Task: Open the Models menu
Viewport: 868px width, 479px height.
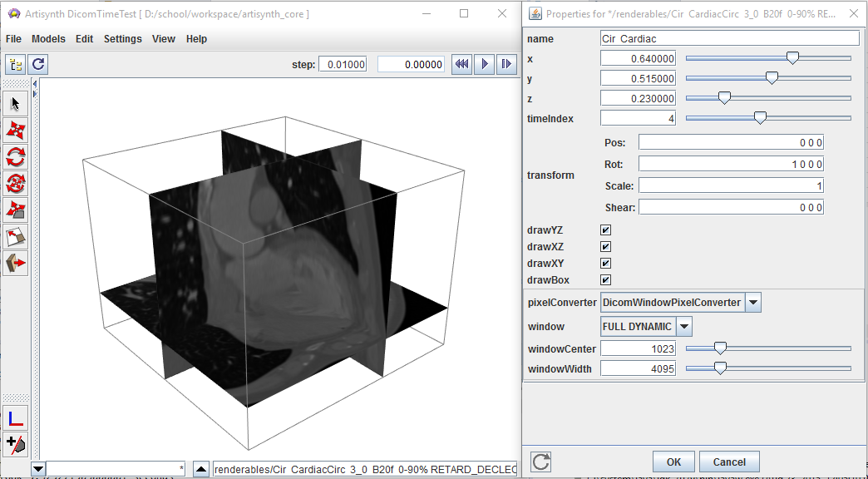Action: [x=48, y=39]
